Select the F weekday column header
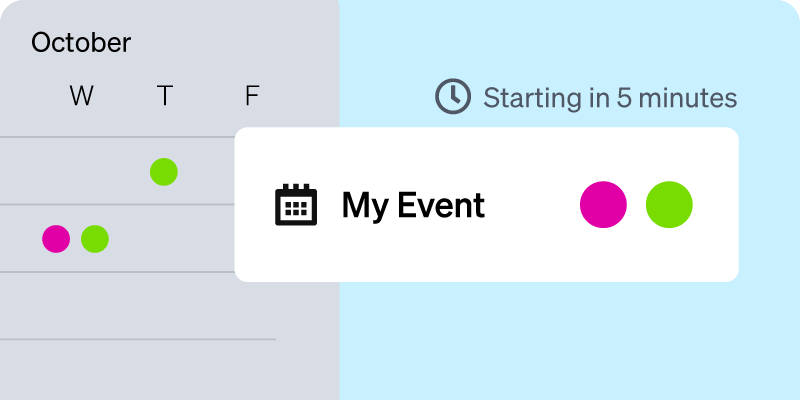 coord(252,95)
